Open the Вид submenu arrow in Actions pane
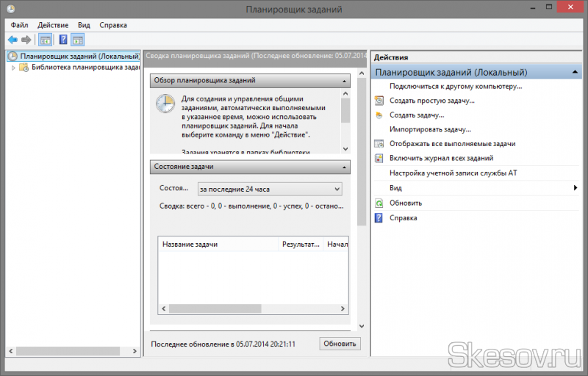 click(x=576, y=187)
